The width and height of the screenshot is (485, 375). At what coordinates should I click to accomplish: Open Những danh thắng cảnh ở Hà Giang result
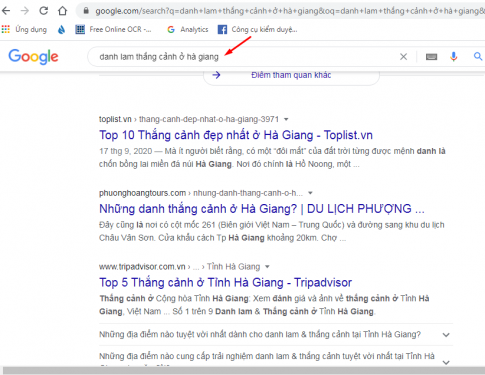pyautogui.click(x=262, y=209)
